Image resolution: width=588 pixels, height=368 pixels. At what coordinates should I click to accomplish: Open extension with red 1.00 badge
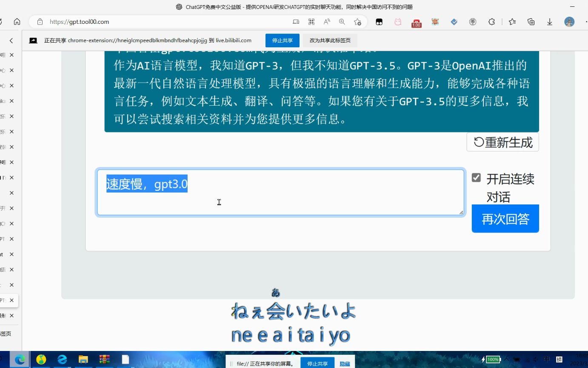pos(416,22)
